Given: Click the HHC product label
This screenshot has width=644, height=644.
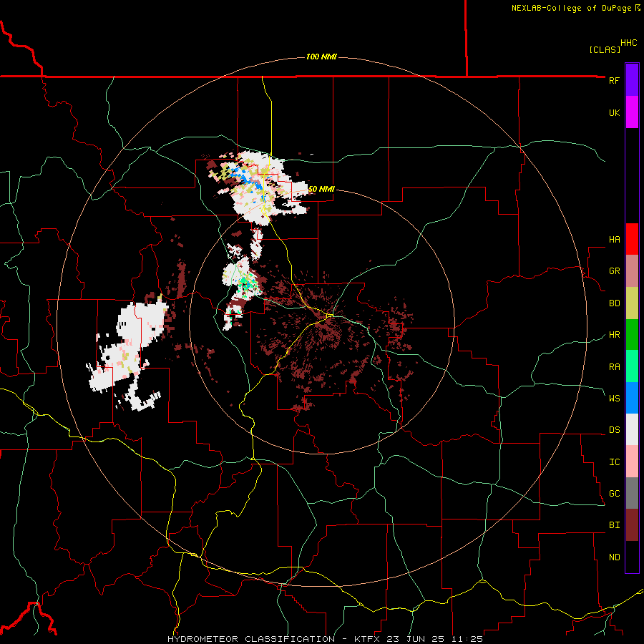Looking at the screenshot, I should pos(629,43).
